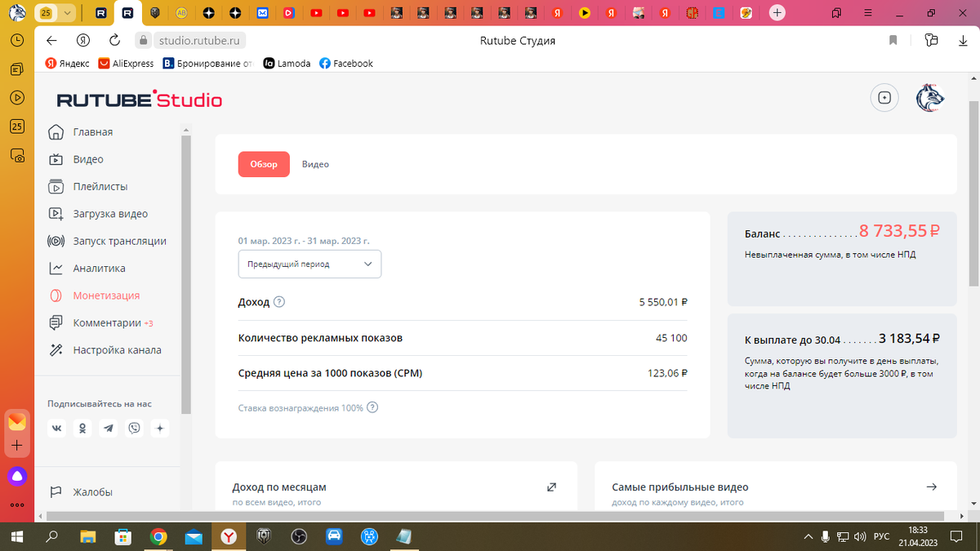Open the Яндекс bookmark
The height and width of the screenshot is (551, 980).
[67, 63]
